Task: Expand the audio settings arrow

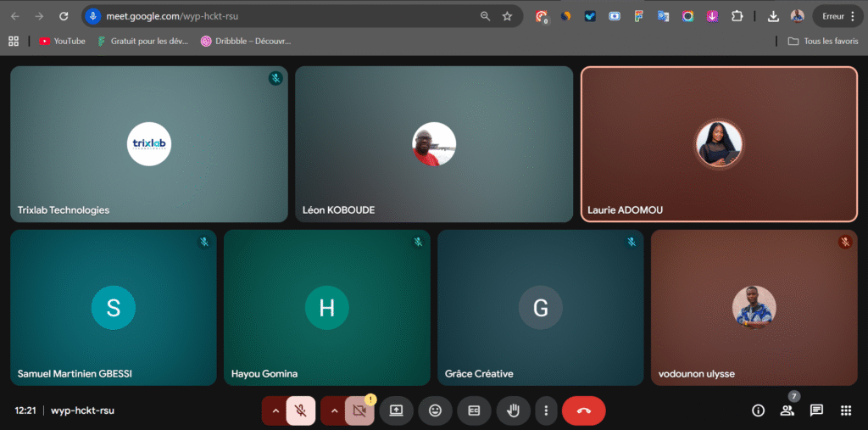Action: click(275, 410)
